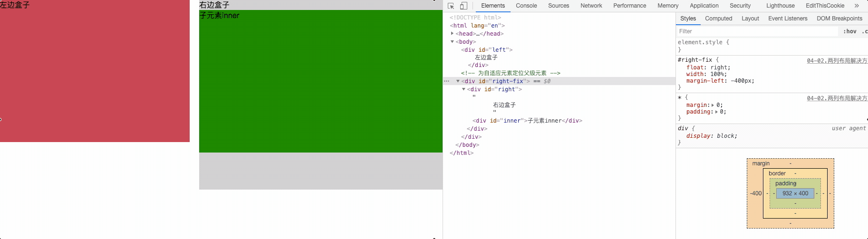Click the 932 × 400 content box

pyautogui.click(x=795, y=193)
